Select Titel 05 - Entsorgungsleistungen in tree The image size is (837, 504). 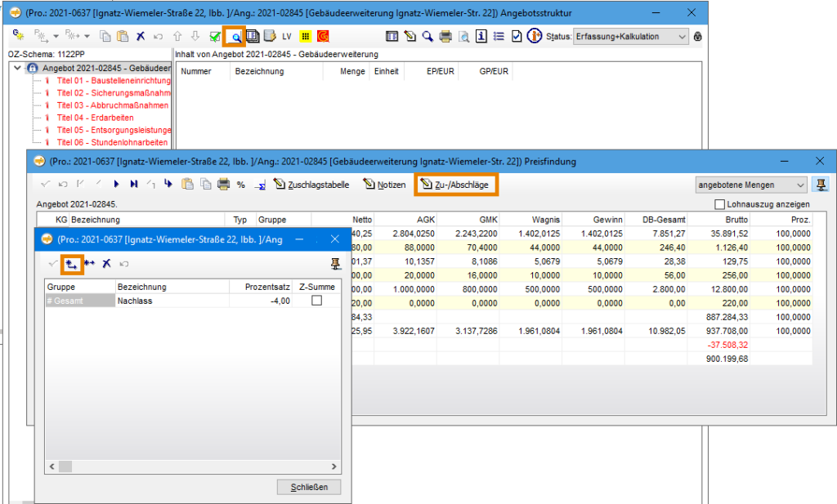pyautogui.click(x=114, y=130)
